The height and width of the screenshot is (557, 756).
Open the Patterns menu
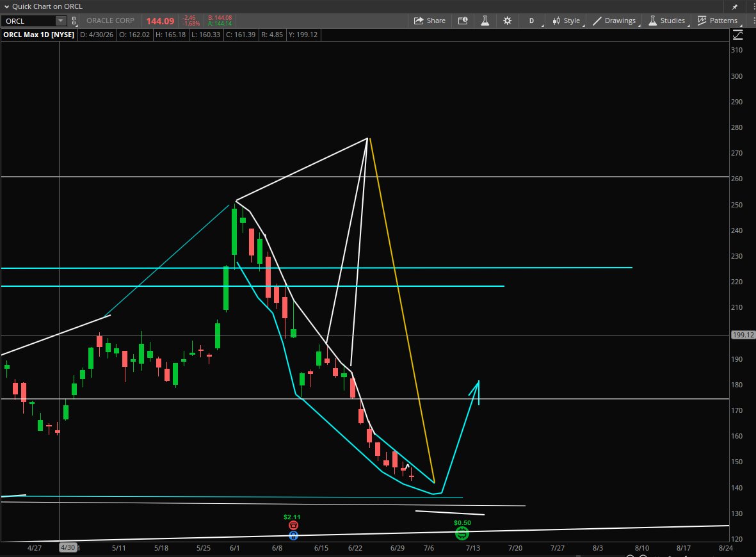(718, 20)
